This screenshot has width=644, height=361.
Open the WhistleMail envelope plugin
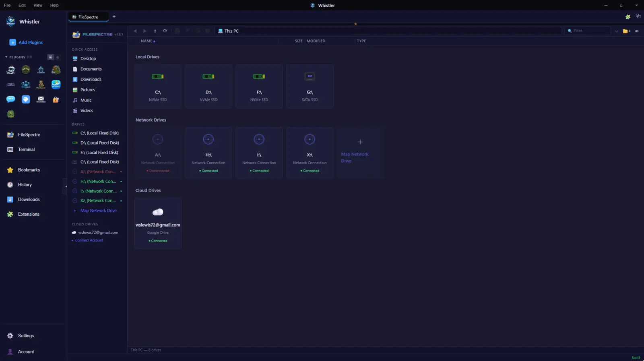[41, 99]
